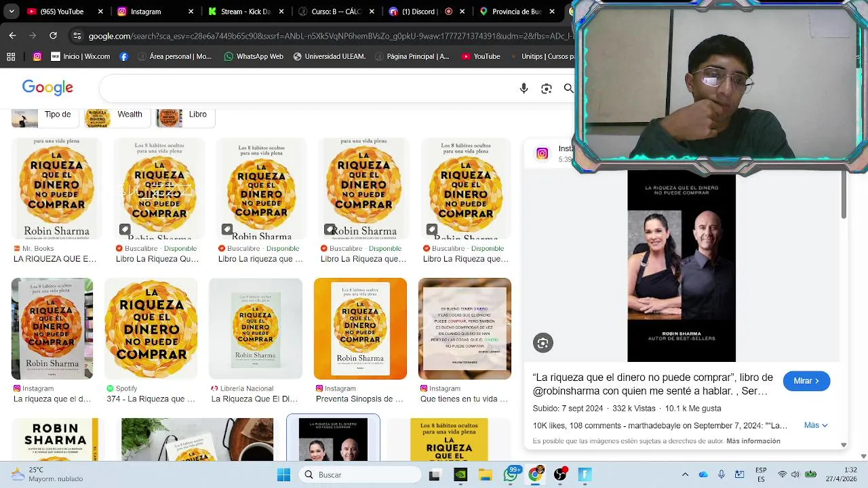Open the Librería Nacional book image
This screenshot has width=868, height=488.
tap(256, 328)
